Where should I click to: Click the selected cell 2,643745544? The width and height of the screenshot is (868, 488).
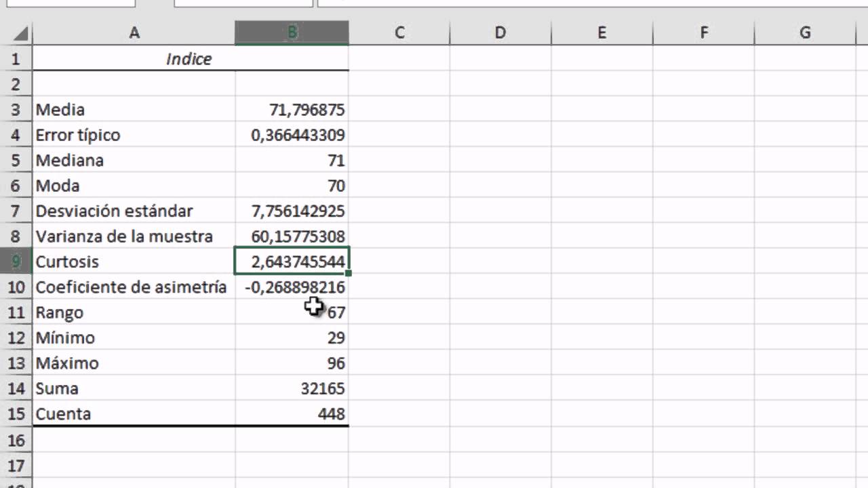[292, 262]
